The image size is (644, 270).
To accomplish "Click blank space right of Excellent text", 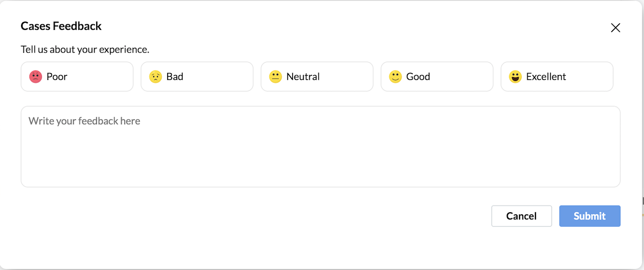I will (589, 77).
